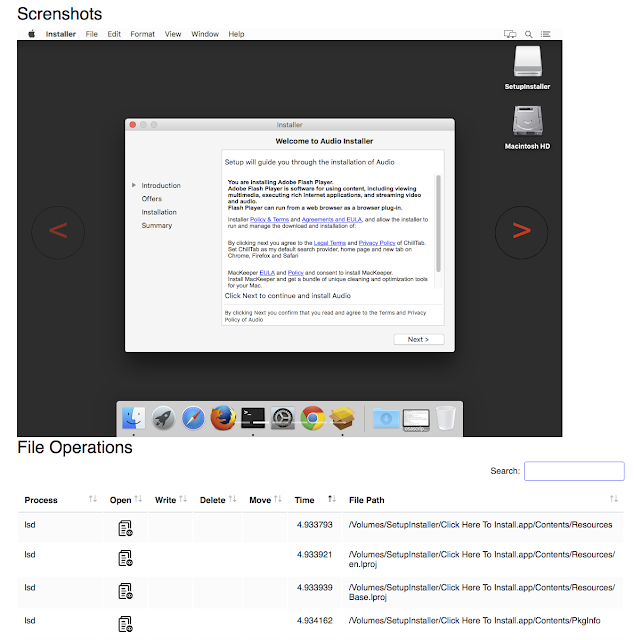Click the time value 4.933793
The image size is (634, 640).
pyautogui.click(x=314, y=524)
